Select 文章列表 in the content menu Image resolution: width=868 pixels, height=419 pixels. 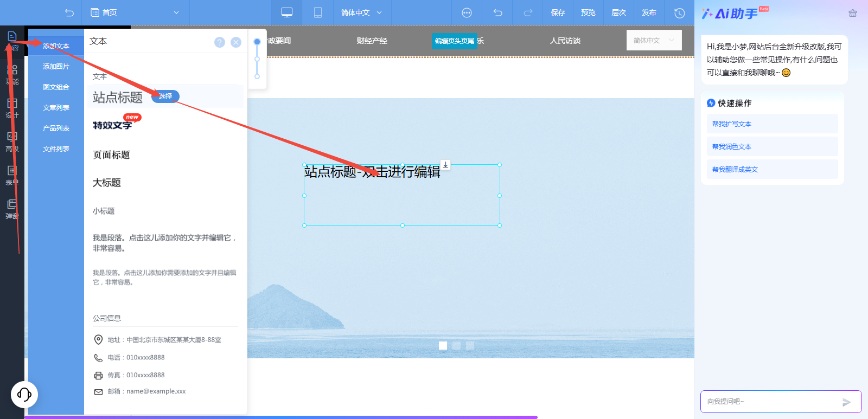[x=56, y=108]
